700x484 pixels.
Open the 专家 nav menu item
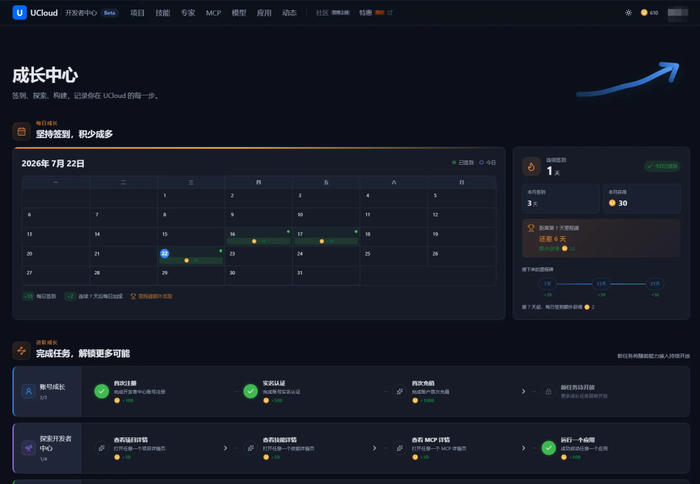[x=188, y=13]
